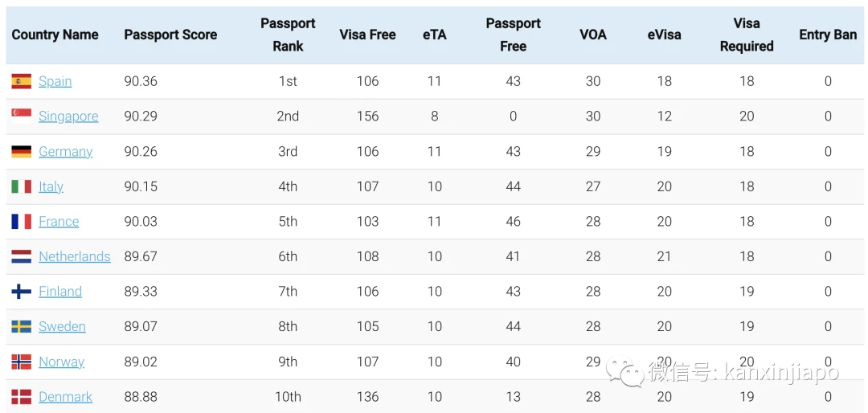This screenshot has width=868, height=413.
Task: Click the WeChat logo watermark
Action: [624, 371]
